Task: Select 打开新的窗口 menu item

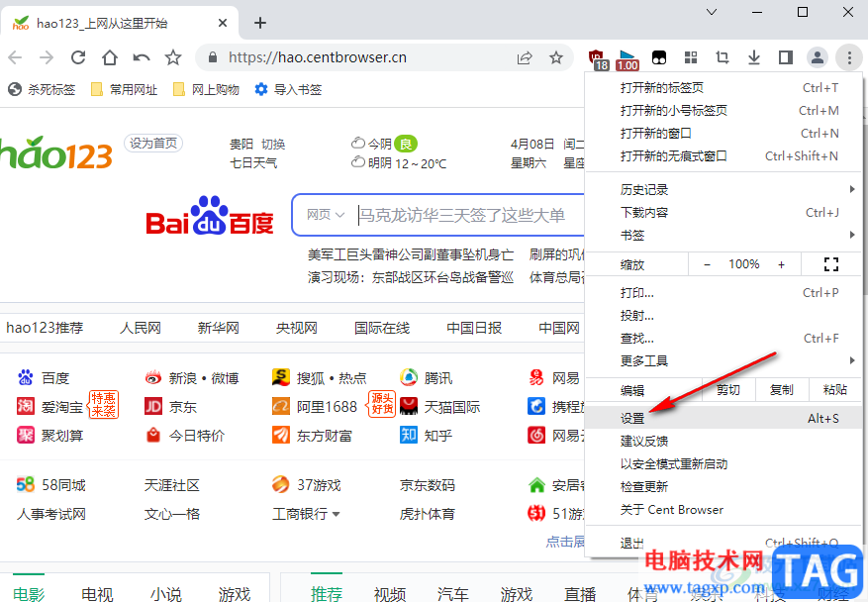Action: point(724,133)
